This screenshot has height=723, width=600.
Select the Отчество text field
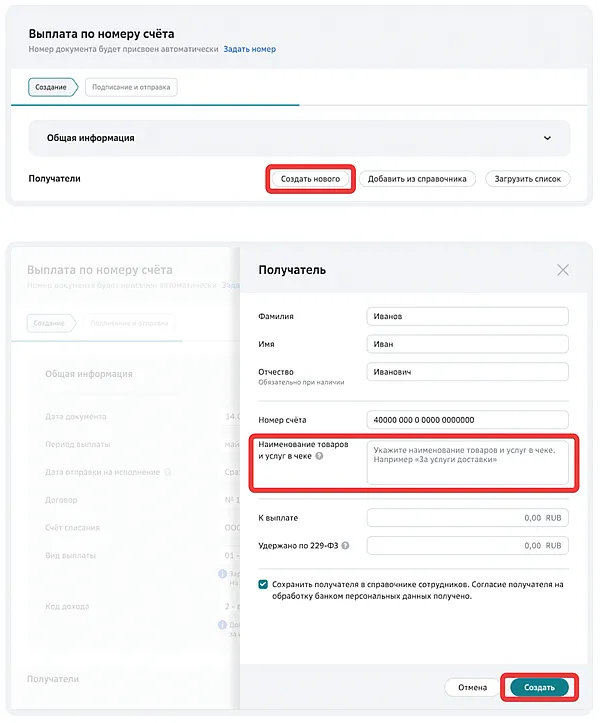pos(467,372)
